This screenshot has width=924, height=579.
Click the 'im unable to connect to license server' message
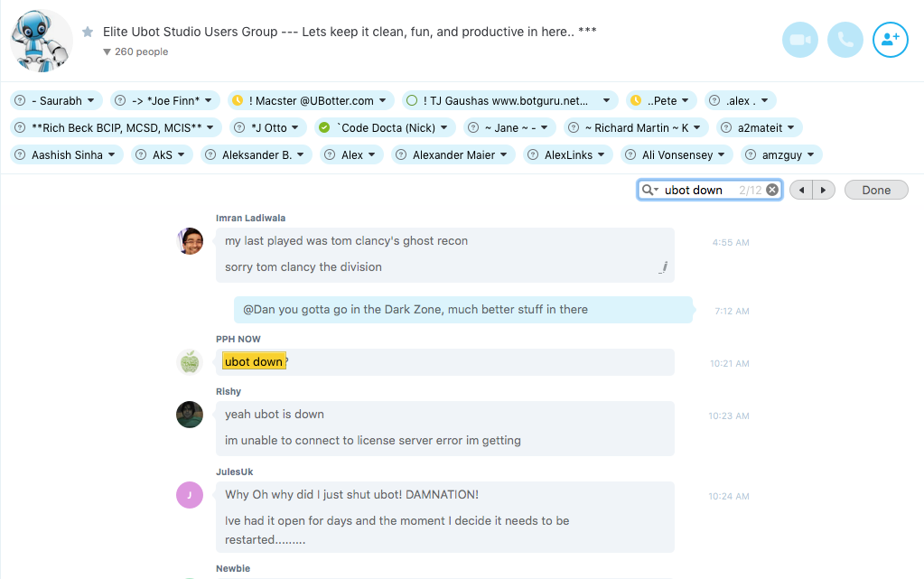[x=373, y=441]
